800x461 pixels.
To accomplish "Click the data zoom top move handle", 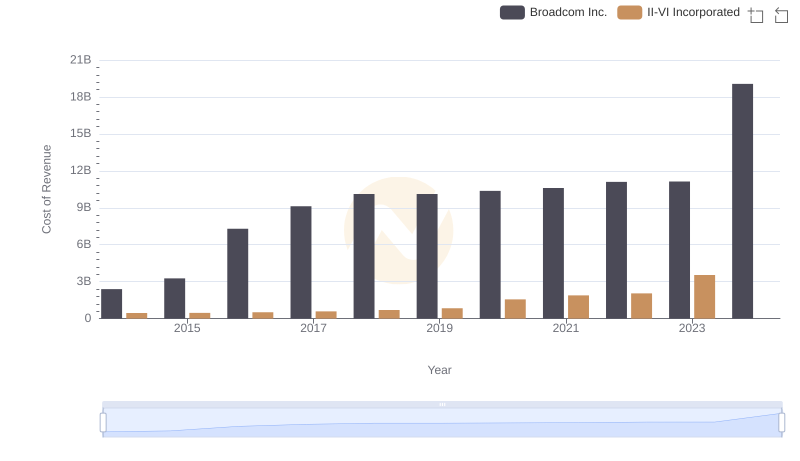I will [x=442, y=404].
